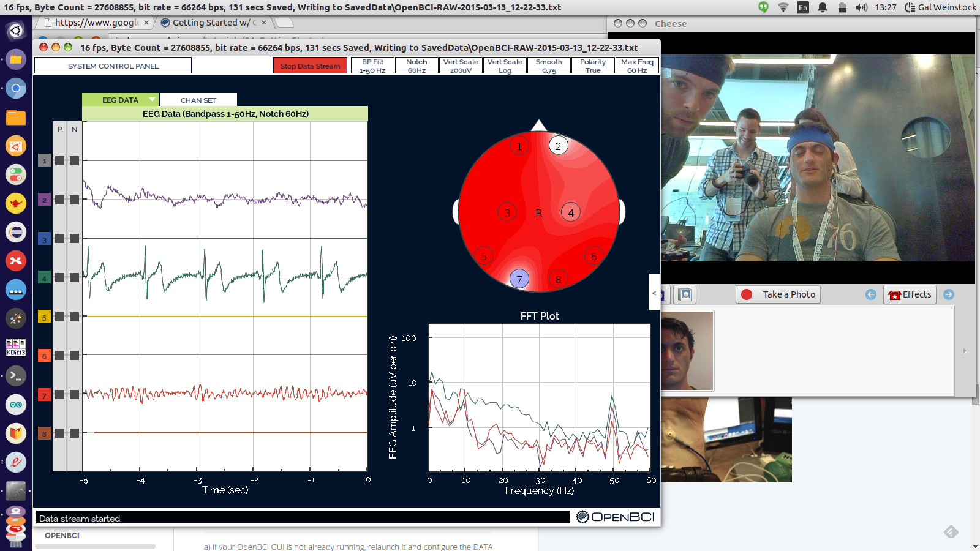This screenshot has height=551, width=980.
Task: Click the Stop Data Stream button
Action: (310, 66)
